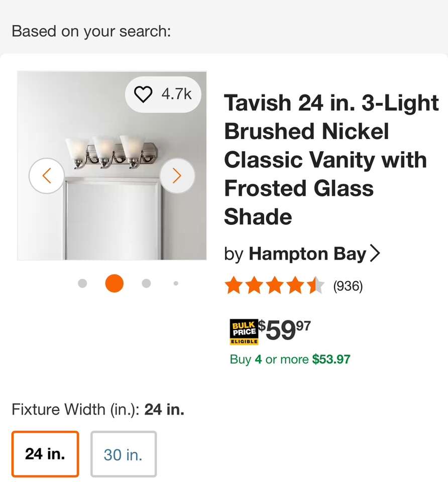Click the Buy 4 or more offer

[x=290, y=359]
